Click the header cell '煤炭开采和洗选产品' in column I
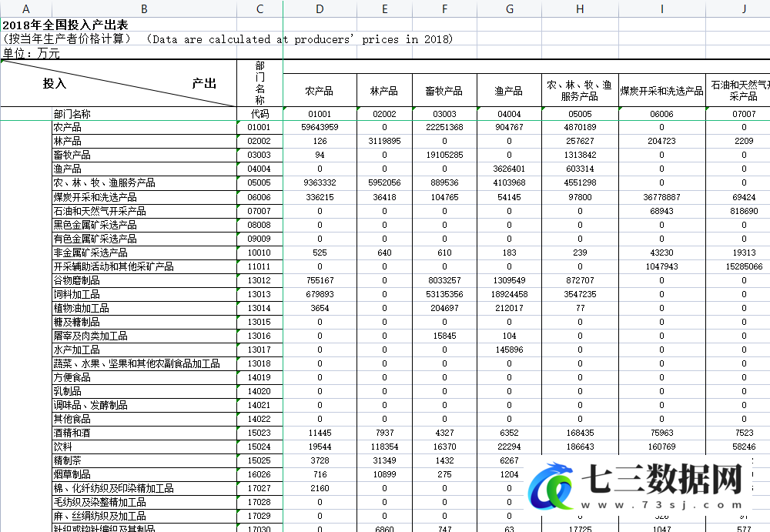Image resolution: width=770 pixels, height=532 pixels. 662,90
